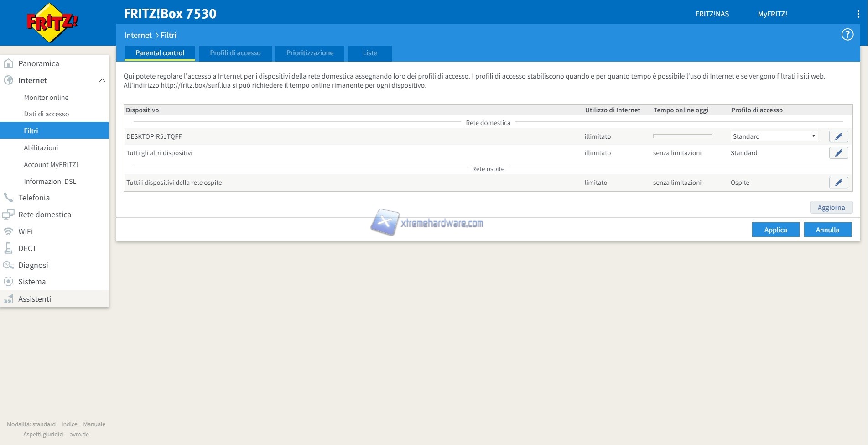Viewport: 868px width, 445px height.
Task: Open the three-dot options menu
Action: (858, 14)
